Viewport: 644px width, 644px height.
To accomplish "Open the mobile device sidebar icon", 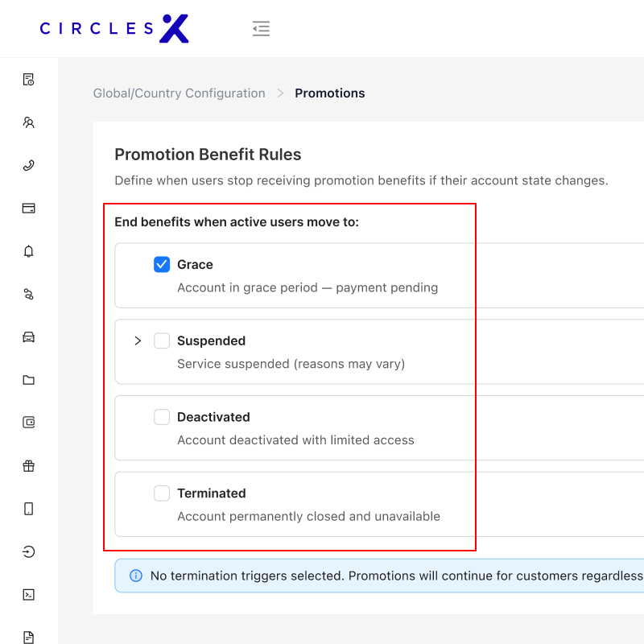I will (x=28, y=509).
